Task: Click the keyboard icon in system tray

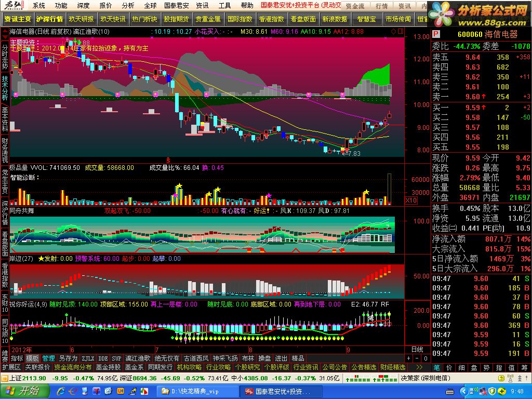Action: tap(450, 392)
